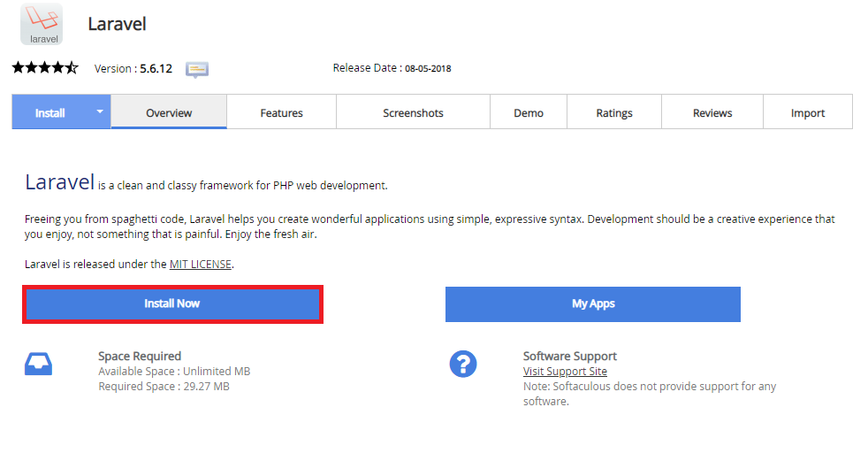Open the Import tab
The width and height of the screenshot is (868, 461).
click(808, 113)
